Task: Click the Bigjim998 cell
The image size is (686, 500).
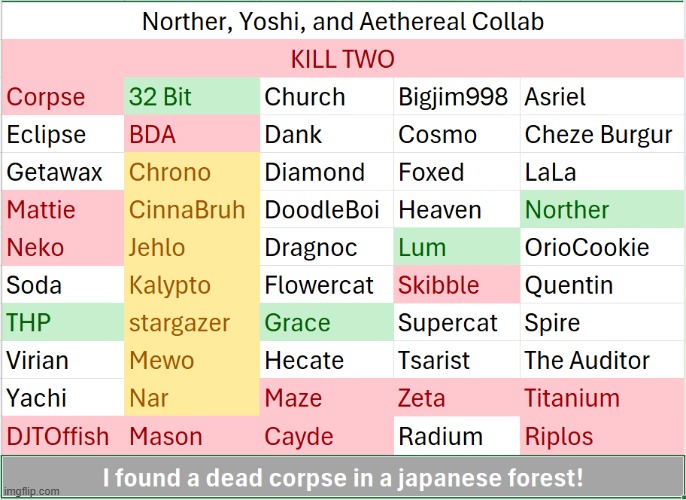Action: pos(457,97)
